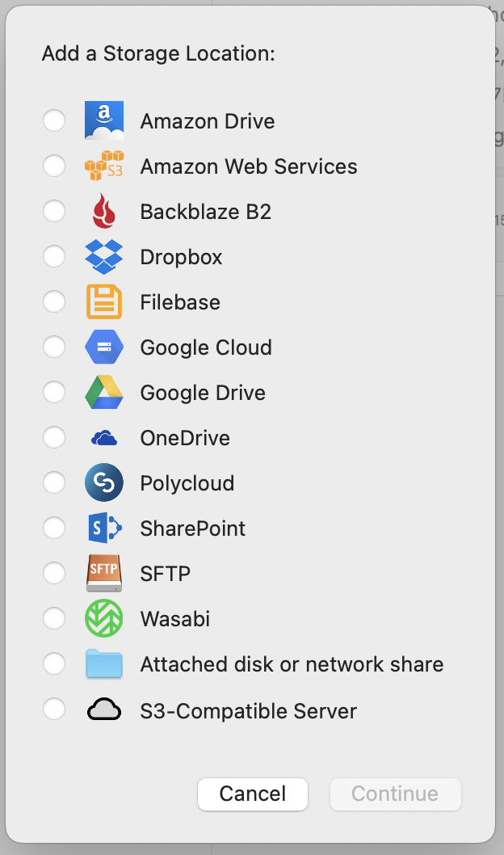
Task: Click the Amazon Drive icon
Action: (x=104, y=121)
